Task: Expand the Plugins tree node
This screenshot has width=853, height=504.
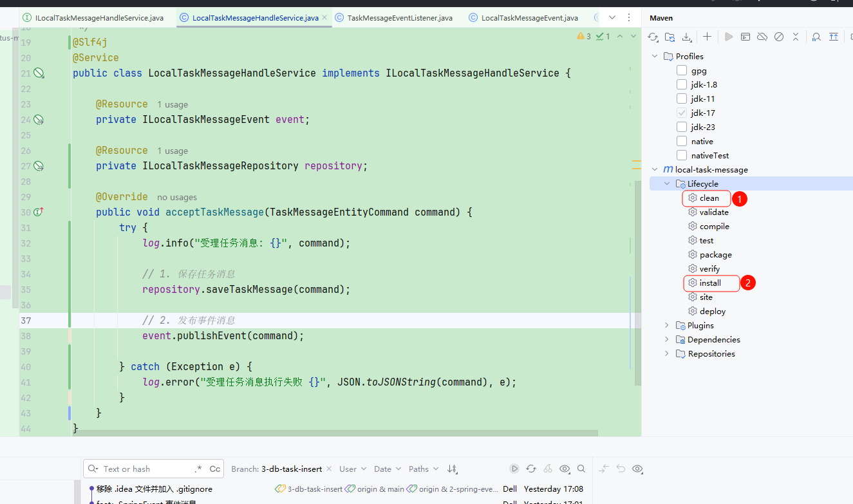Action: 666,325
